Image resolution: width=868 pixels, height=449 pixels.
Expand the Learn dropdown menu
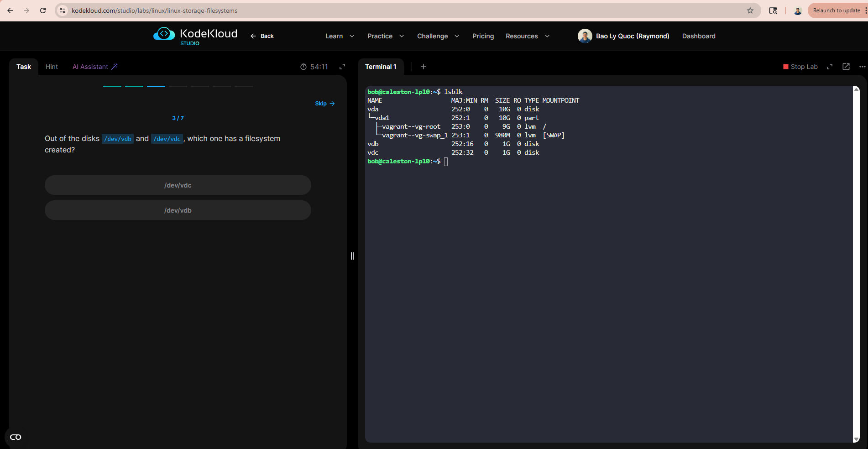point(340,36)
